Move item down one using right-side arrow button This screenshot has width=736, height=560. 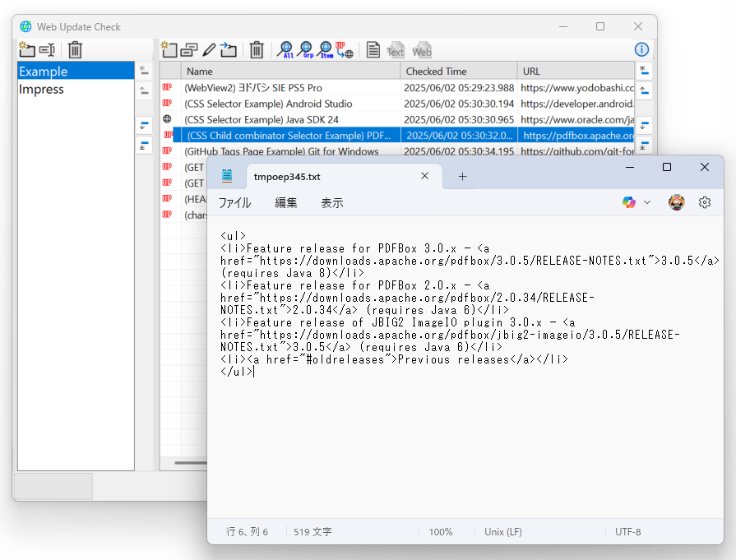pyautogui.click(x=645, y=125)
